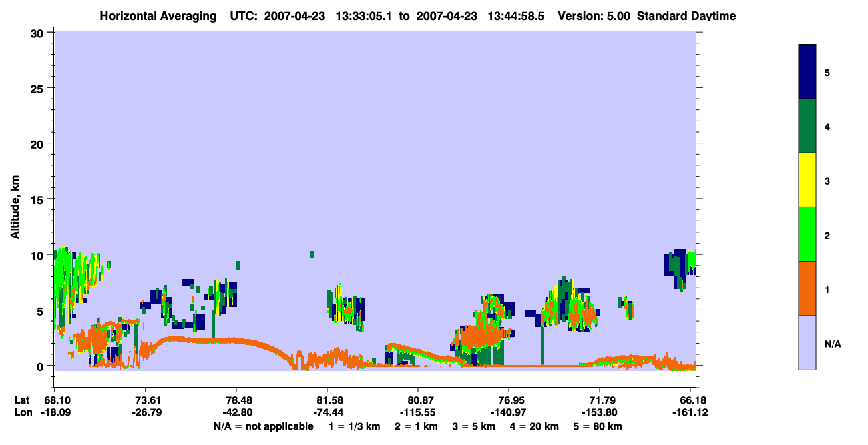Image resolution: width=868 pixels, height=445 pixels.
Task: Click the '1 = 1/3 km' legend note
Action: [x=353, y=426]
